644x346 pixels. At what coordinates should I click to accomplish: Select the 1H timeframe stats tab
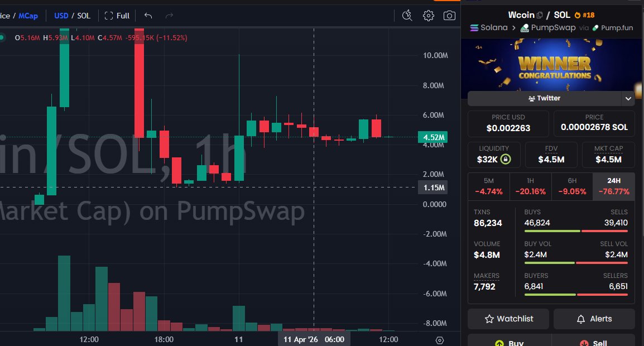pyautogui.click(x=530, y=186)
